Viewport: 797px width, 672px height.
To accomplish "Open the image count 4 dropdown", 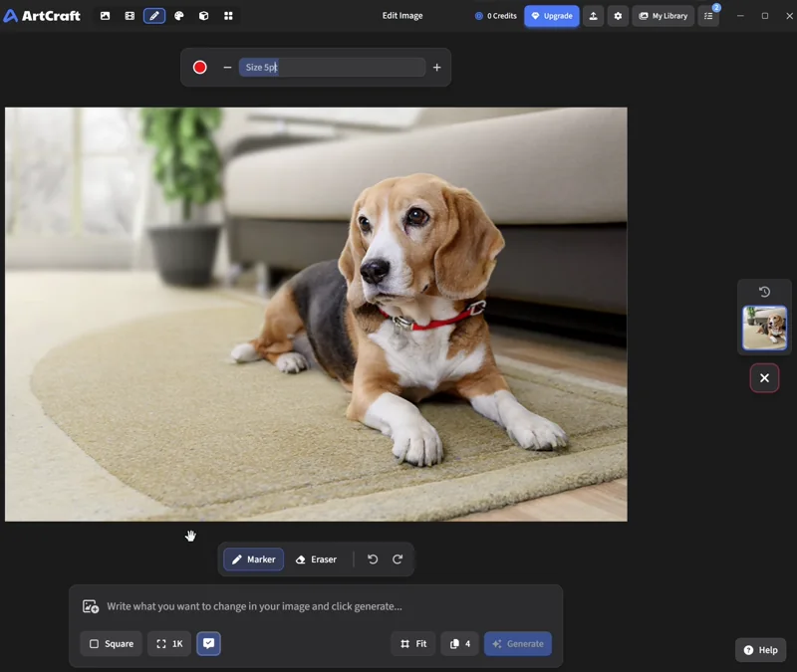I will [460, 643].
